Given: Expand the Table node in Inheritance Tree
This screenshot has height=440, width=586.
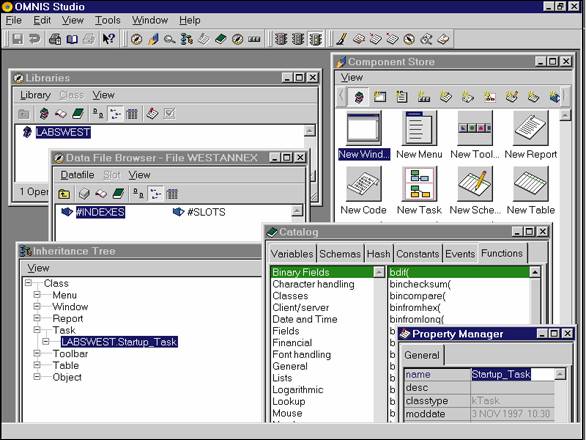Looking at the screenshot, I should 37,365.
